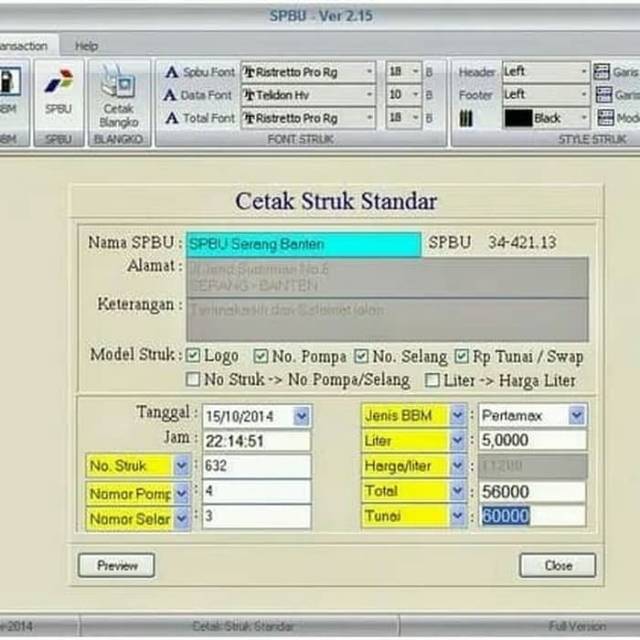
Task: Uncheck the Logo checkbox
Action: (194, 356)
